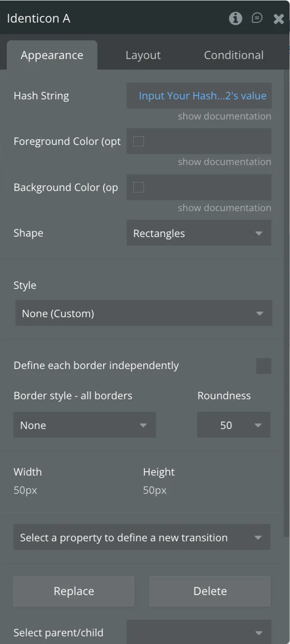
Task: Pick a Background Color swatch
Action: [x=139, y=187]
